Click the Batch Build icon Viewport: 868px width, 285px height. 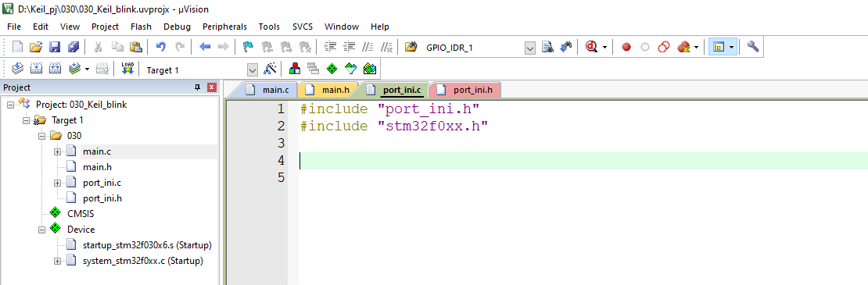point(75,69)
